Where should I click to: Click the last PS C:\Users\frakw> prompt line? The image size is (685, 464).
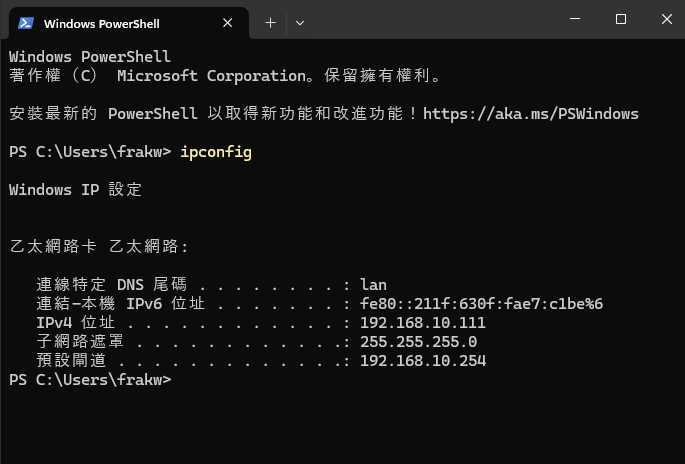coord(89,380)
